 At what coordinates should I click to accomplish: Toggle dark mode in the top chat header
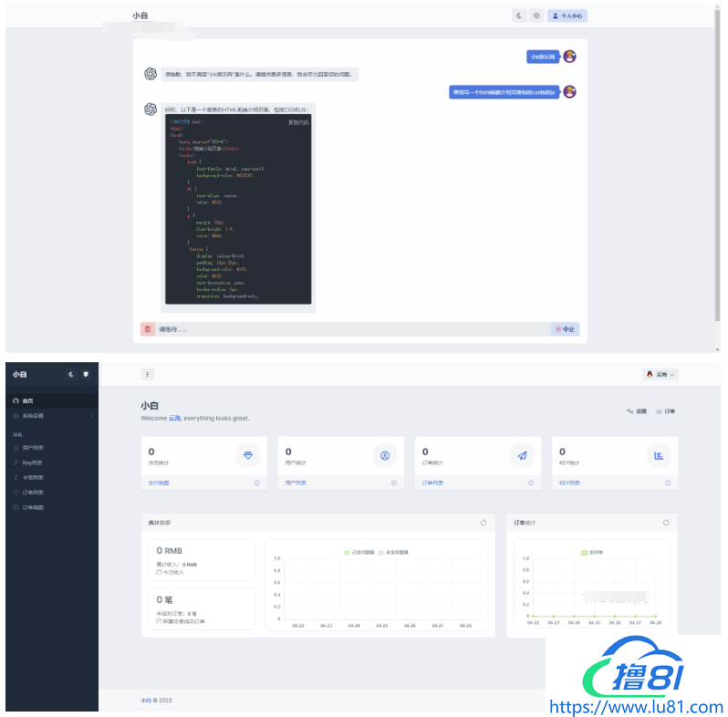(519, 16)
